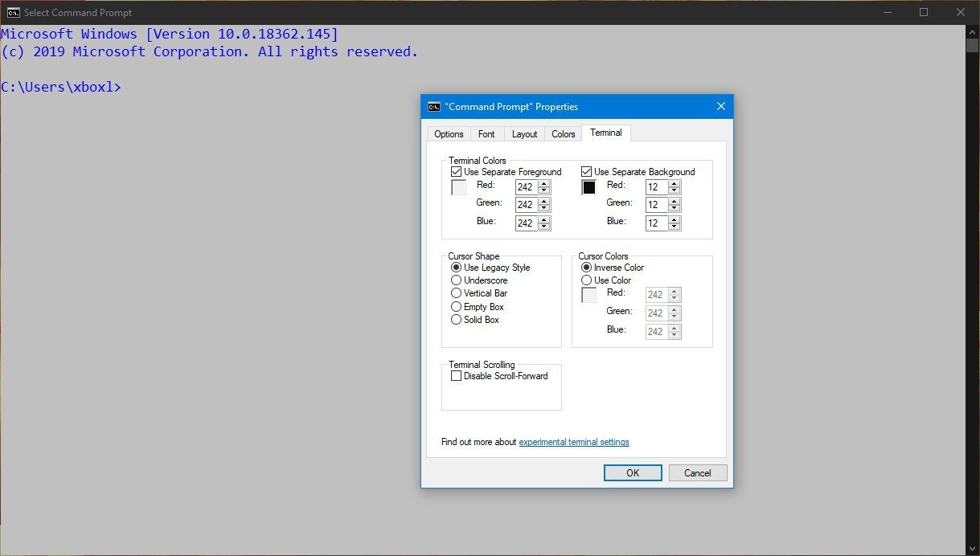Toggle Use Separate Foreground checkbox
This screenshot has height=556, width=980.
tap(457, 172)
